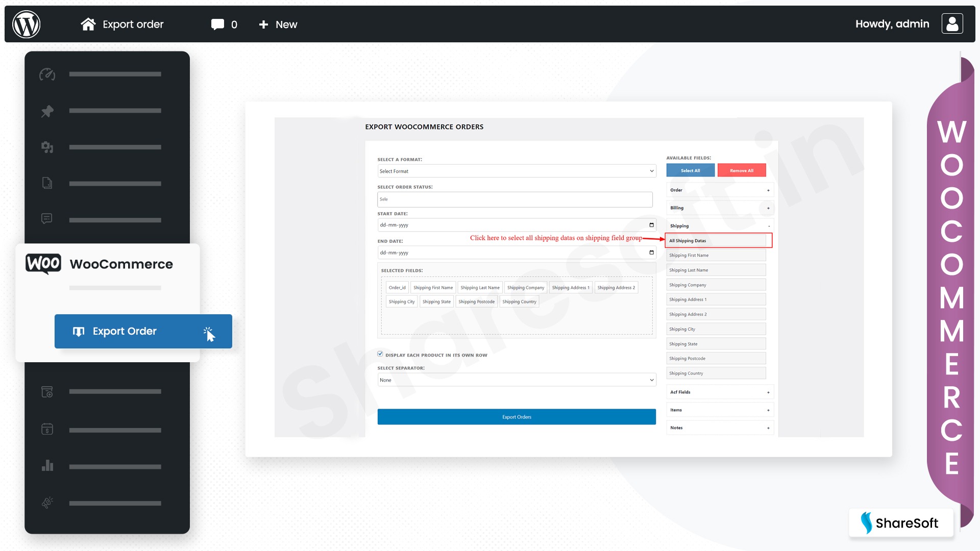The width and height of the screenshot is (980, 551).
Task: Add the Shipping Company available field
Action: tap(716, 285)
